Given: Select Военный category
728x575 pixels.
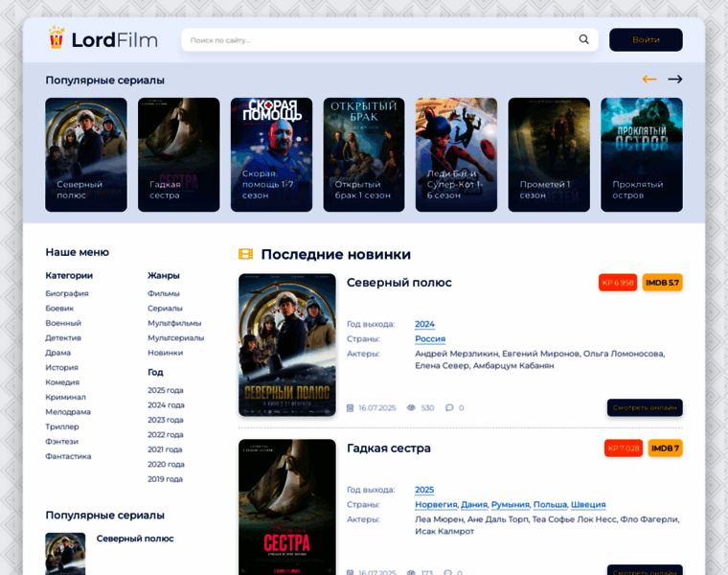Looking at the screenshot, I should 63,323.
